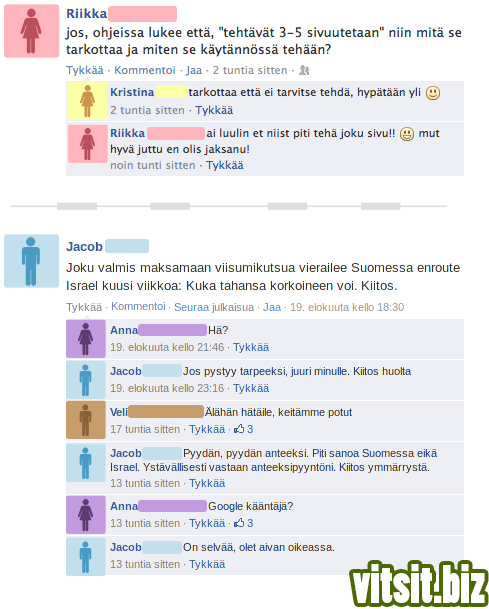Click Kristina's yellow avatar icon

coord(87,101)
